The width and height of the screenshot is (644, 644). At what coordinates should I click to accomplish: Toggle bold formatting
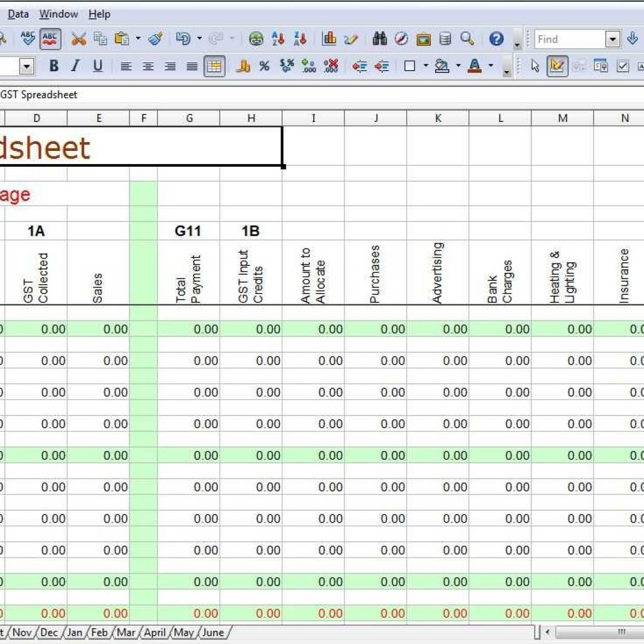click(53, 65)
